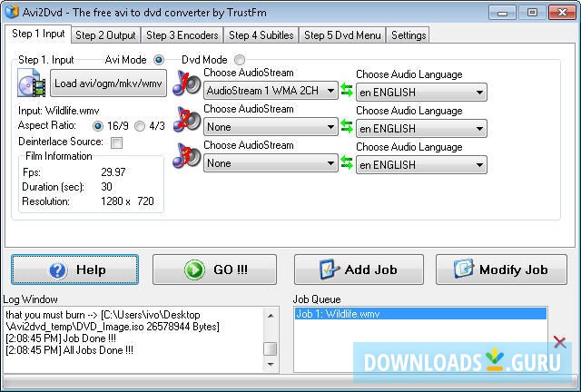
Task: Open Step 4 Subitles tab
Action: coord(261,35)
